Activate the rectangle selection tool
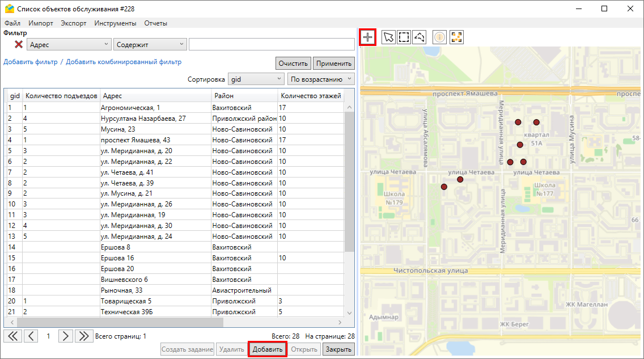Viewport: 644px width, 359px height. 404,37
